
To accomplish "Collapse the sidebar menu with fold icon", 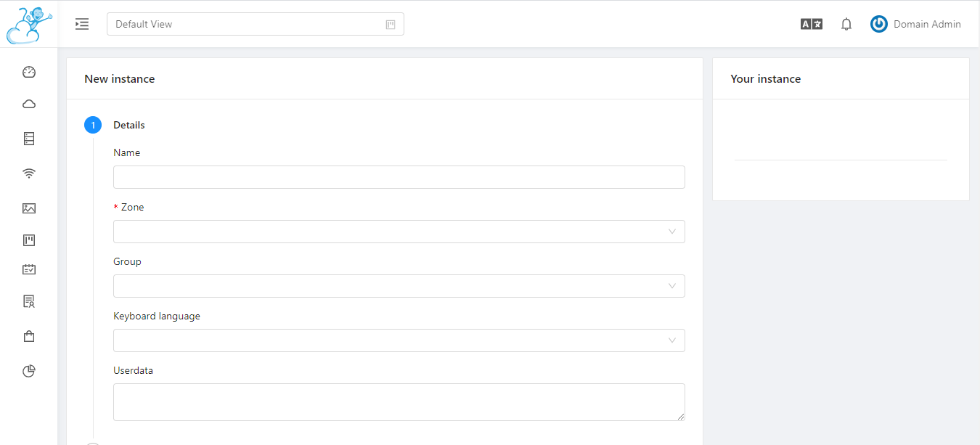I will click(x=82, y=24).
